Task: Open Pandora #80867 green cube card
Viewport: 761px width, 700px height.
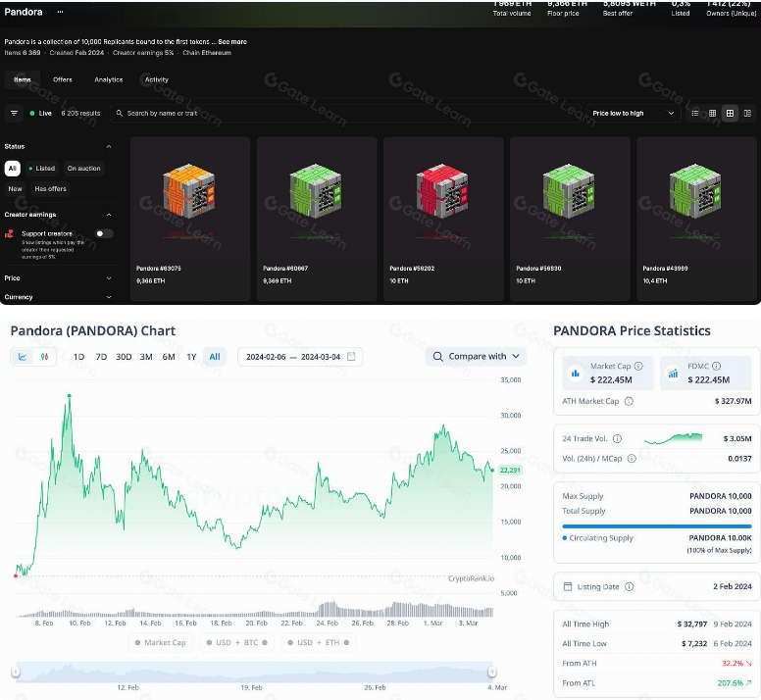Action: (317, 219)
